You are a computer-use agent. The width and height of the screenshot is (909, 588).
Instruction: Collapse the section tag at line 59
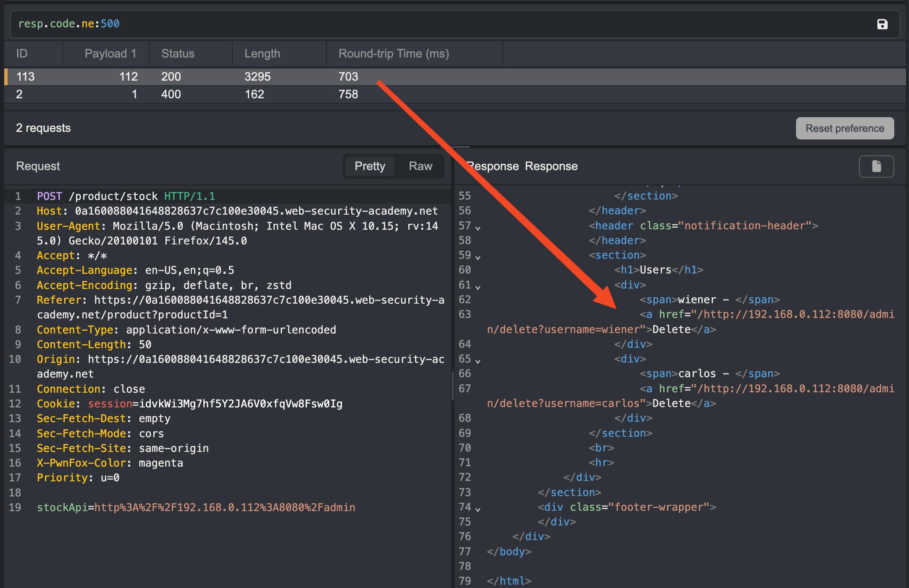coord(478,257)
